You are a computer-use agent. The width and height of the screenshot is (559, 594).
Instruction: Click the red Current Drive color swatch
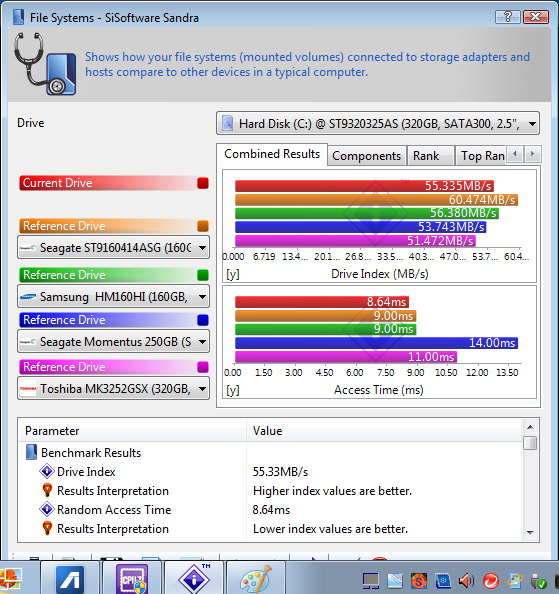point(203,183)
